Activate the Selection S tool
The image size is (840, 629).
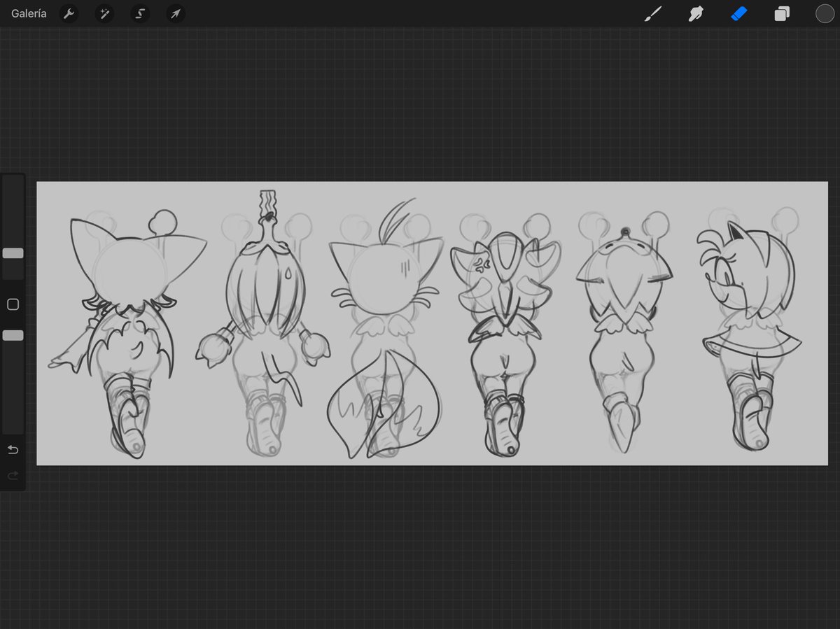[x=140, y=13]
